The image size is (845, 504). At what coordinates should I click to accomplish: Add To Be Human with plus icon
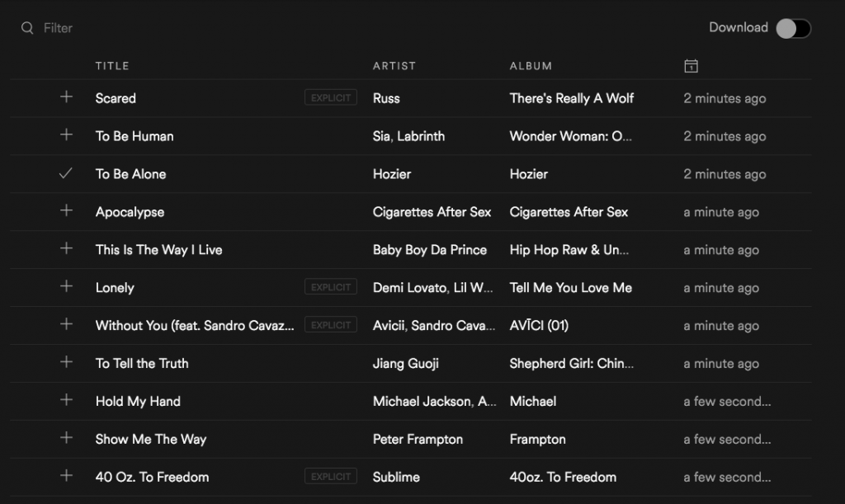[66, 134]
